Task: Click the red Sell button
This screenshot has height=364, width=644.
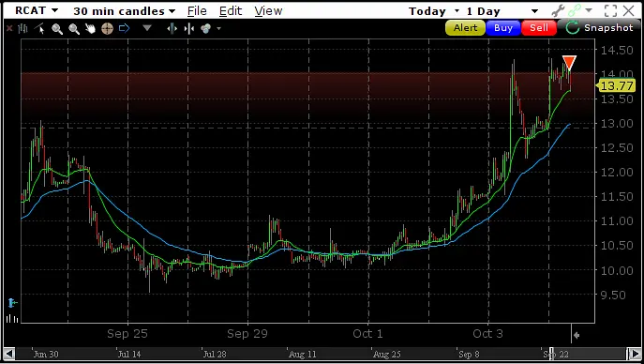Action: 539,28
